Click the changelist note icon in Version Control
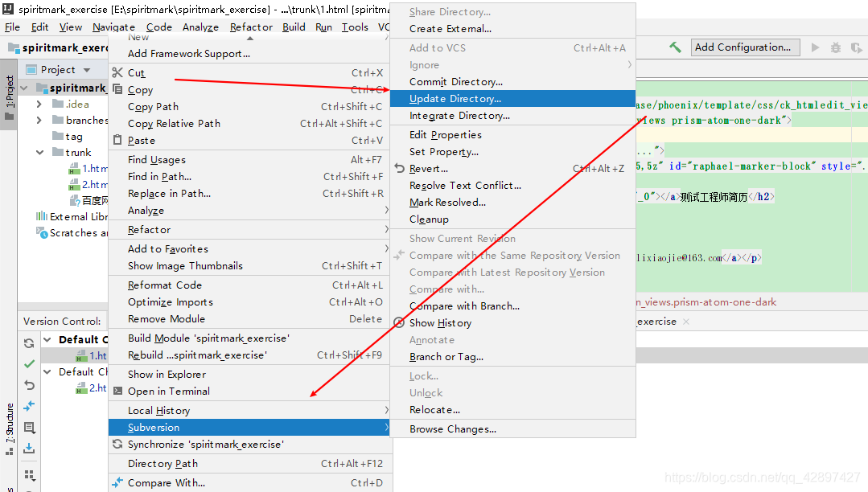The height and width of the screenshot is (492, 868). click(29, 427)
